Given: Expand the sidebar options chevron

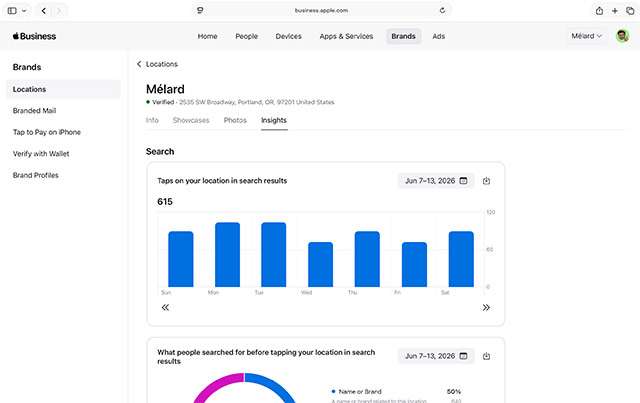Looking at the screenshot, I should (24, 11).
